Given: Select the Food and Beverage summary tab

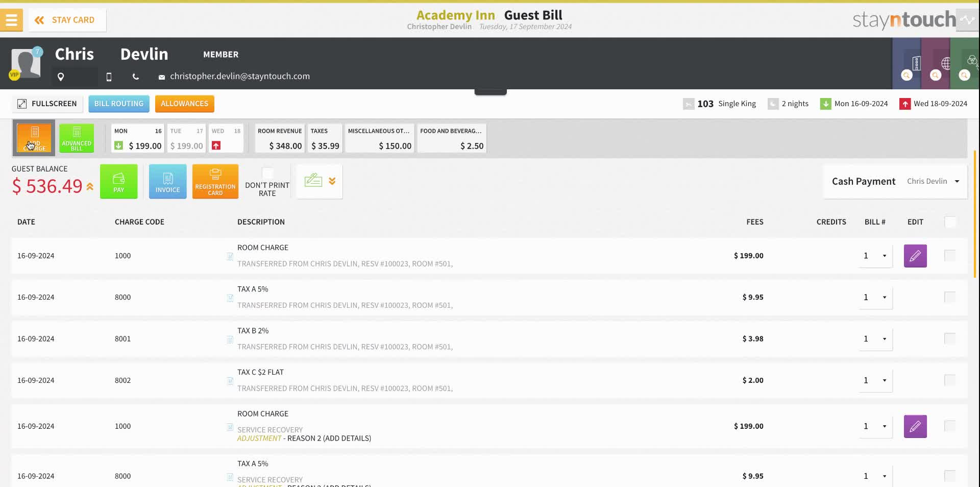Looking at the screenshot, I should tap(452, 138).
